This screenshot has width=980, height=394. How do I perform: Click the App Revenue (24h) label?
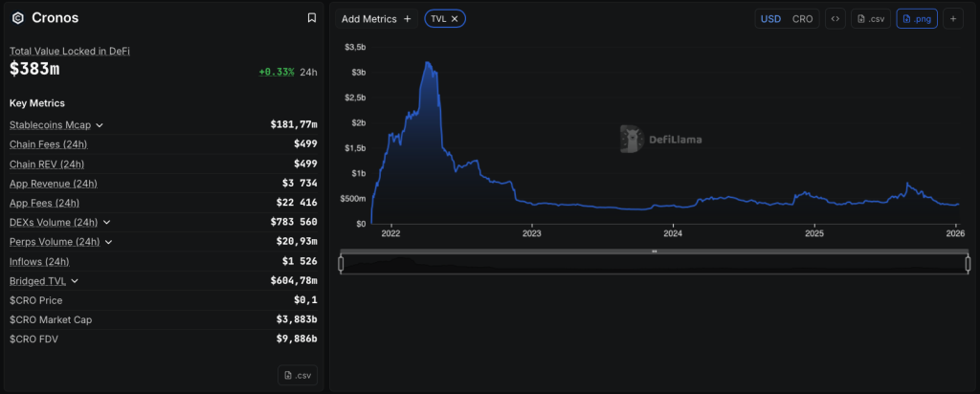pyautogui.click(x=54, y=184)
